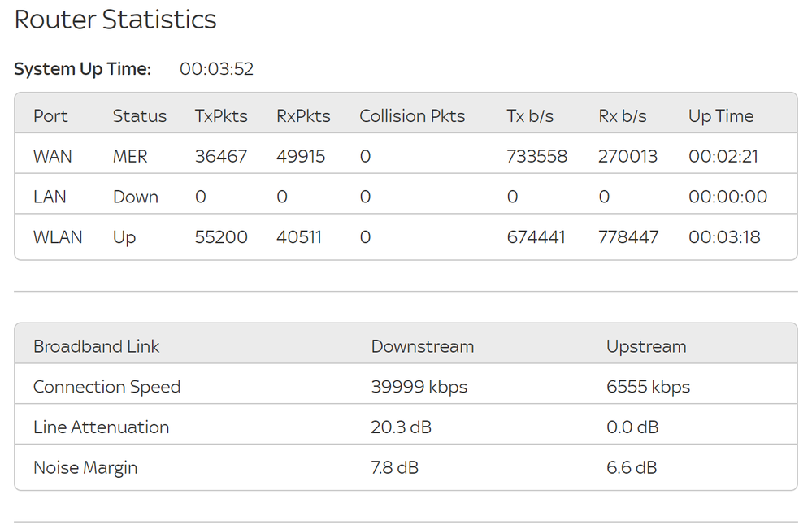The width and height of the screenshot is (812, 525).
Task: Click the Downstream column header
Action: pos(422,346)
